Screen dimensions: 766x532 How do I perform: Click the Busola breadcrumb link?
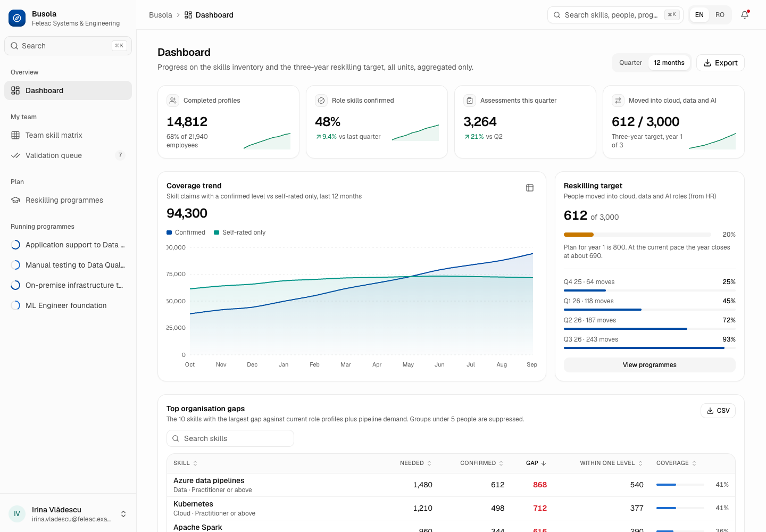tap(161, 15)
